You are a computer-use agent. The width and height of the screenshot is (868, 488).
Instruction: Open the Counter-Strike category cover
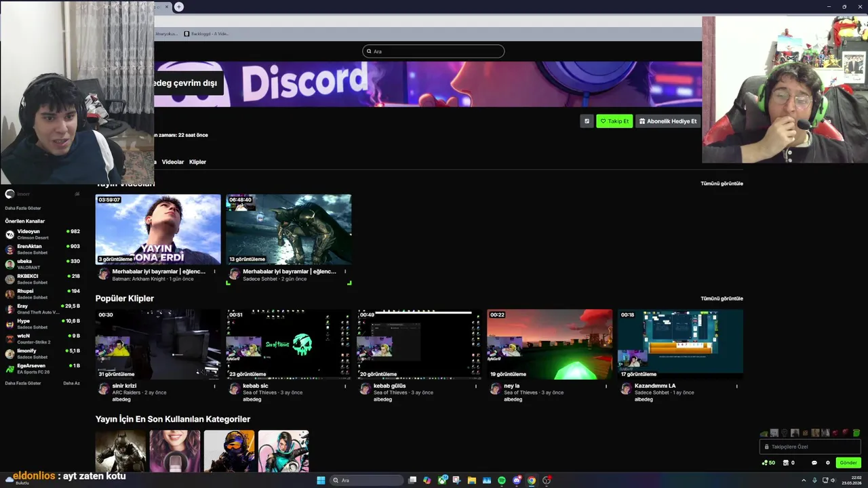229,451
